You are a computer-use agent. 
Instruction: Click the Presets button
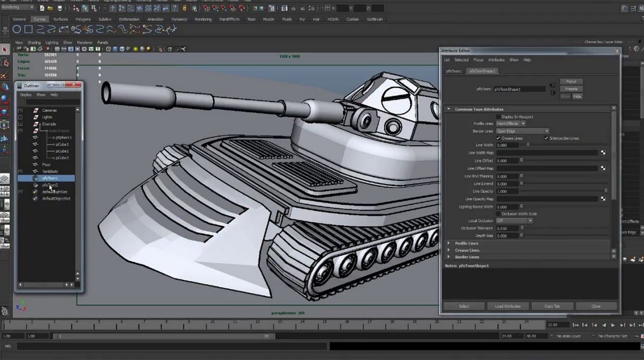pos(571,89)
